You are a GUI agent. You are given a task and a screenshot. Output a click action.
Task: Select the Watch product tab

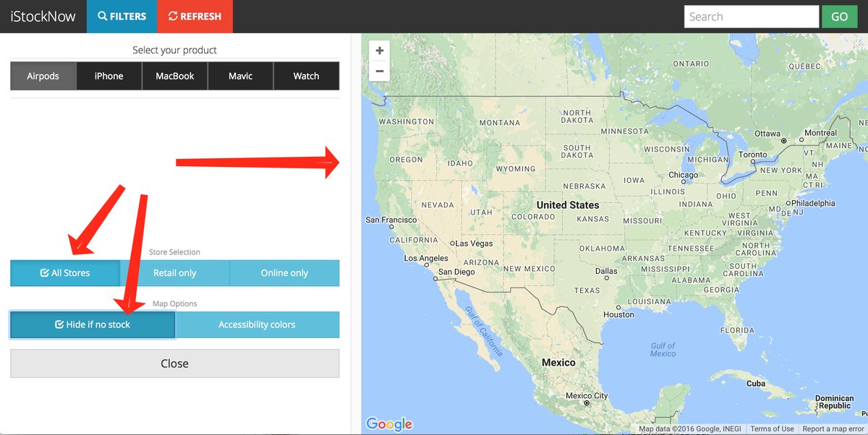307,76
